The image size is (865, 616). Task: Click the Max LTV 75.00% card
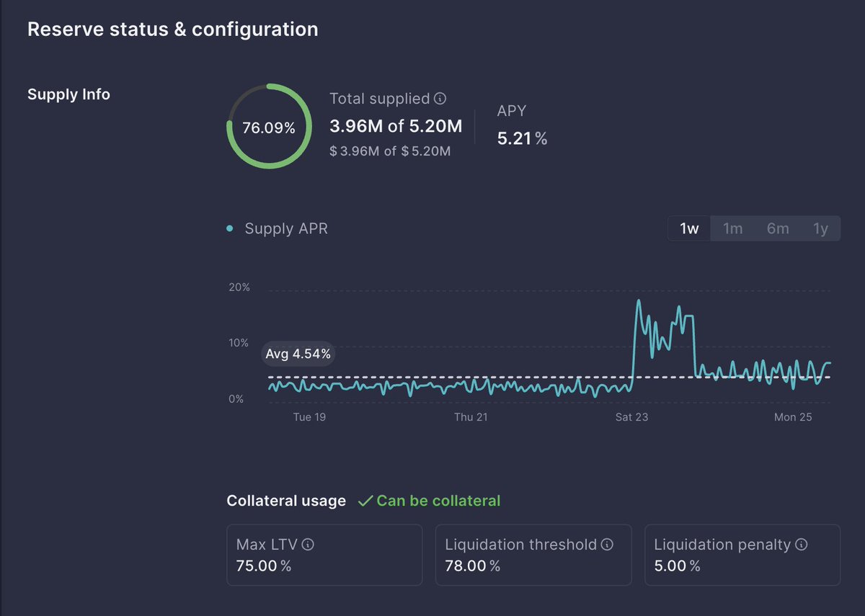[324, 555]
